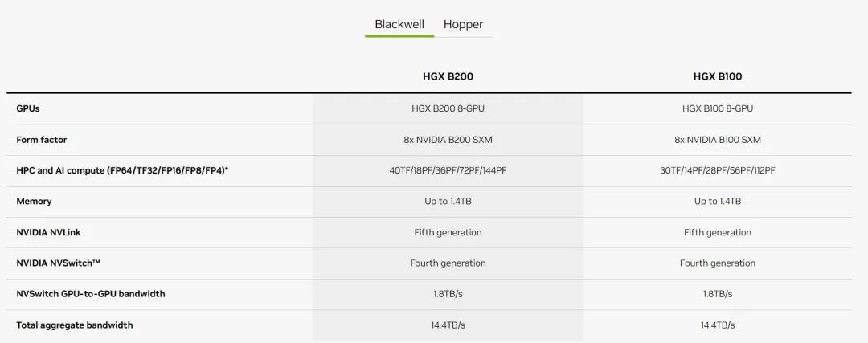Select the 30TF/14PF/28PF/56PF/112PF compute value
This screenshot has width=868, height=343.
coord(718,170)
